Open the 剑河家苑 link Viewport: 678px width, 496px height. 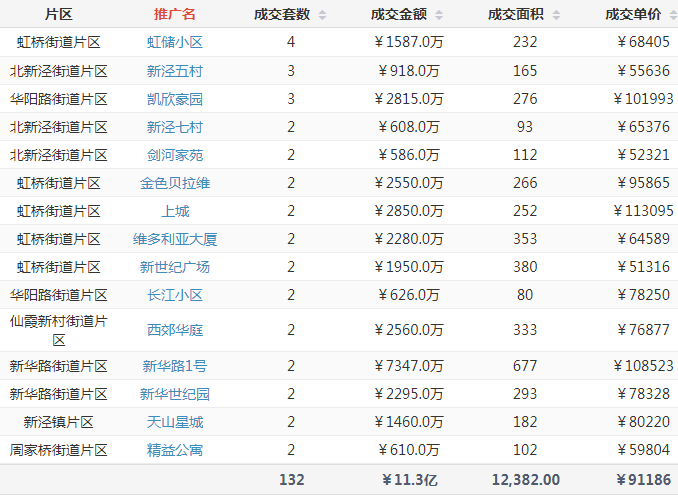click(x=175, y=155)
